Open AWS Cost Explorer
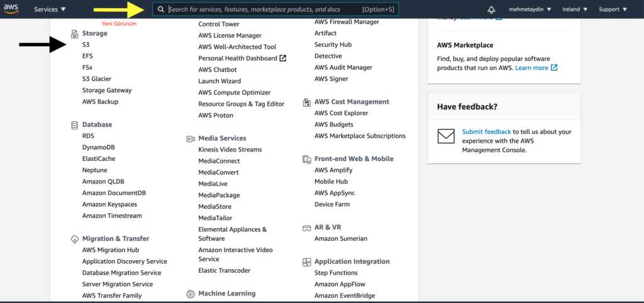This screenshot has height=303, width=644. click(341, 113)
